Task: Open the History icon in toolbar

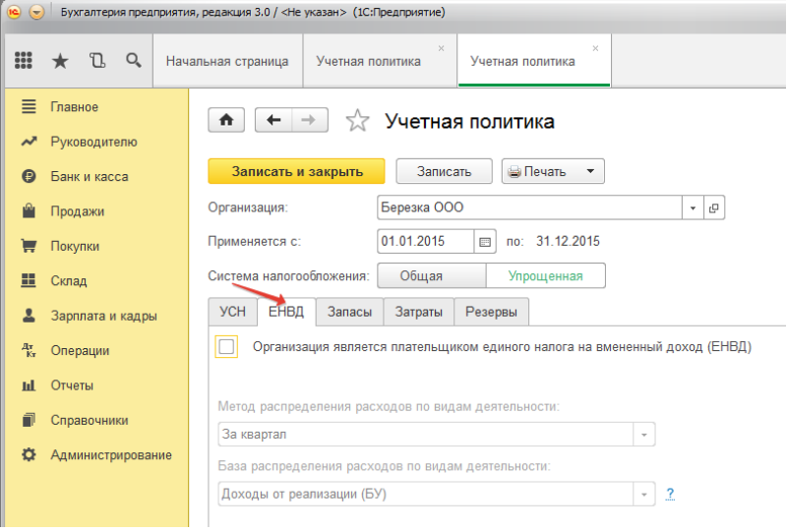Action: click(96, 61)
